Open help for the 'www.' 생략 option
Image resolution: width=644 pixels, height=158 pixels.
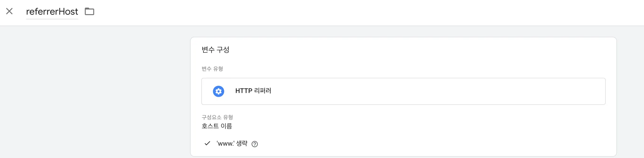click(x=255, y=144)
